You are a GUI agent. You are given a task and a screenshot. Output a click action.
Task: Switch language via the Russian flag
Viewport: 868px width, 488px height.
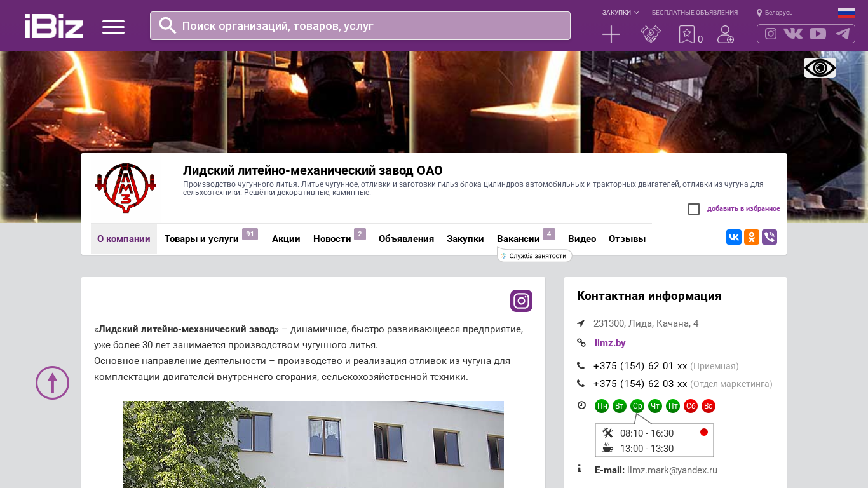846,13
